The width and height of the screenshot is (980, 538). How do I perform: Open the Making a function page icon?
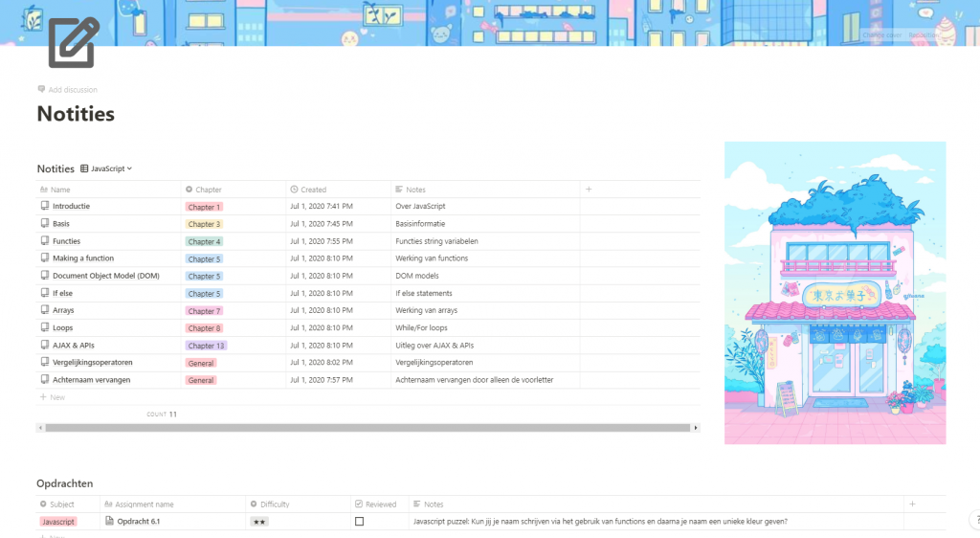[x=45, y=258]
